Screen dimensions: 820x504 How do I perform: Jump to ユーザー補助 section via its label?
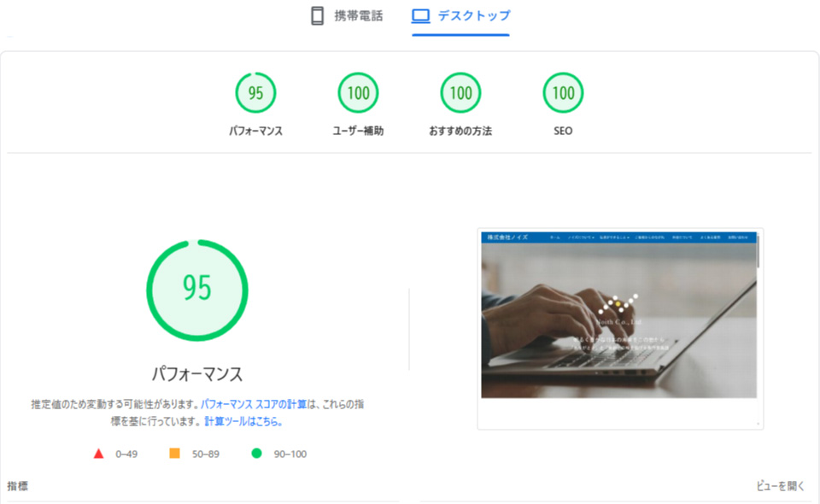point(358,132)
